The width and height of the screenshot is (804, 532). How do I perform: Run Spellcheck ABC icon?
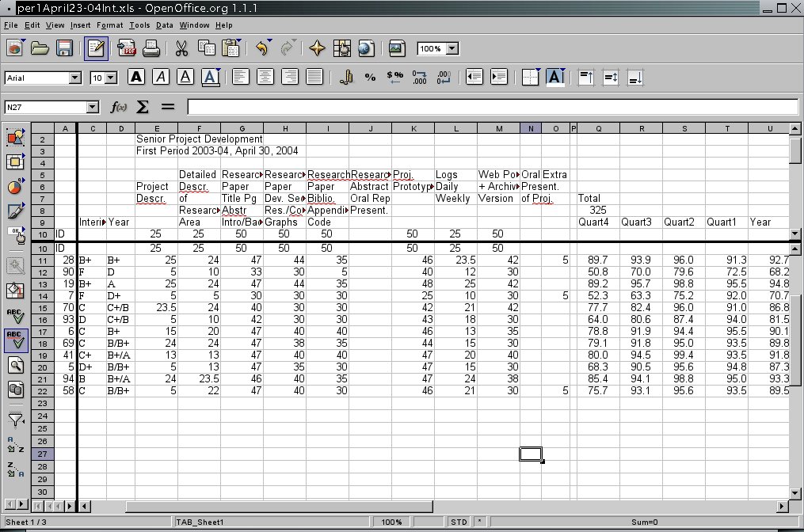[15, 316]
